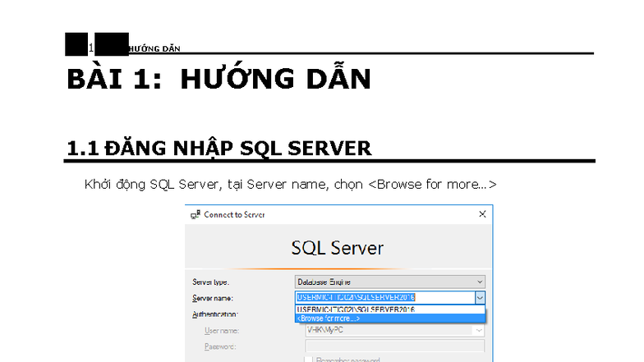Expand the Server name combo arrow
This screenshot has width=644, height=362.
(x=480, y=297)
